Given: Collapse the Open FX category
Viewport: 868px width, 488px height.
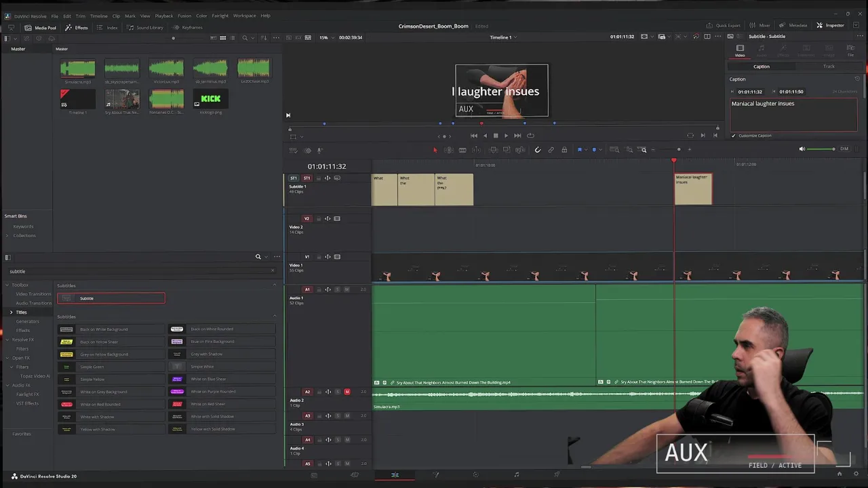Looking at the screenshot, I should pyautogui.click(x=7, y=358).
